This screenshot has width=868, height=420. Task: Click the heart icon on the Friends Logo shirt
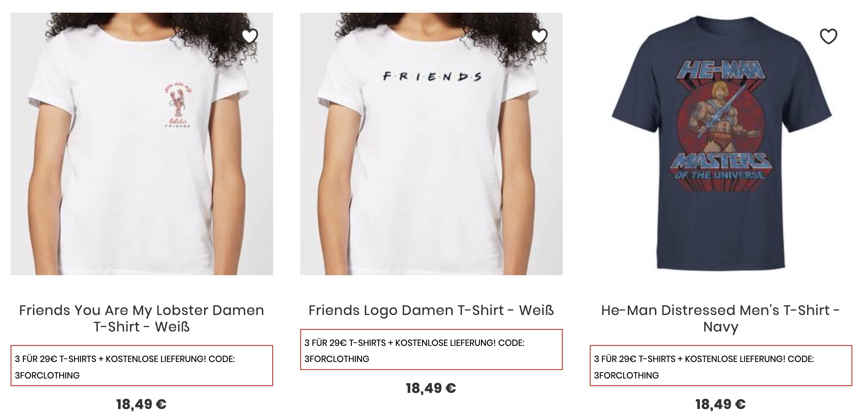(x=539, y=36)
